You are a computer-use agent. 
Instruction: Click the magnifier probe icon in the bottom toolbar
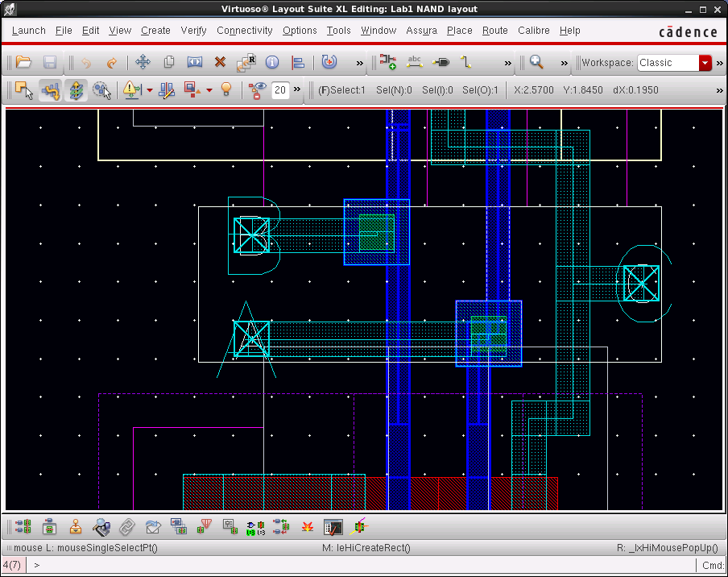101,527
